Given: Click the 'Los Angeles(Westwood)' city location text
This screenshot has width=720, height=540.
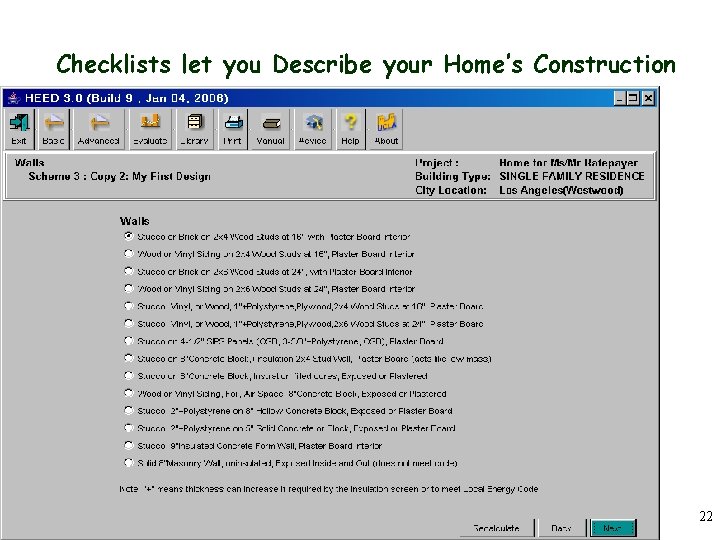Looking at the screenshot, I should 561,190.
